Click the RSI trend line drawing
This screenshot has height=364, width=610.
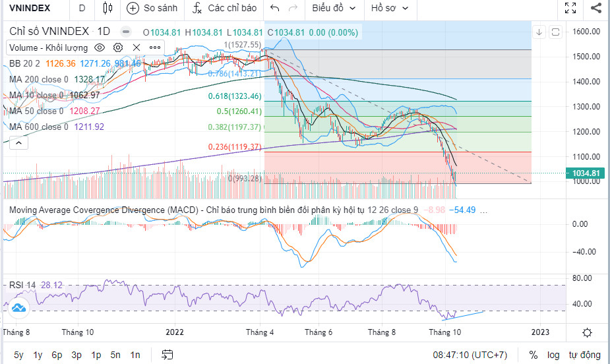pos(463,315)
